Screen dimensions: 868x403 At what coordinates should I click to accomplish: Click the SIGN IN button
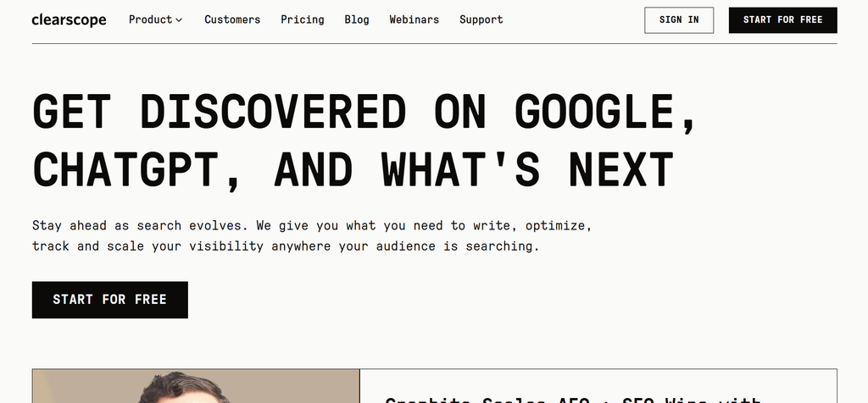coord(679,20)
